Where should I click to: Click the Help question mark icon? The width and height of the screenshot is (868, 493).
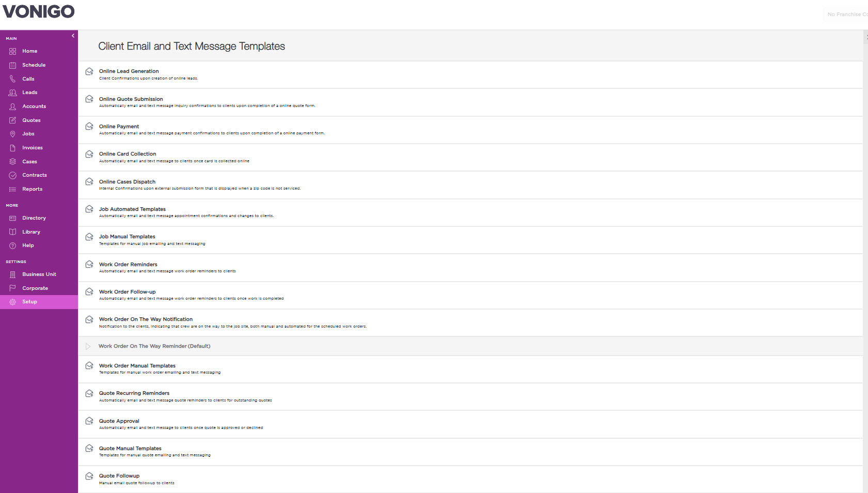tap(12, 245)
